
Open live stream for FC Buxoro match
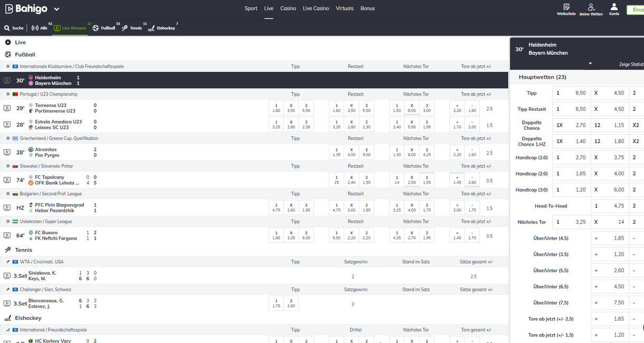click(x=7, y=235)
